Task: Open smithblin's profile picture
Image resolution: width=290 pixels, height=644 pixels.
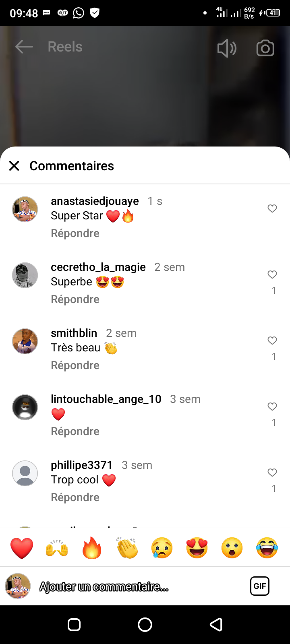Action: coord(25,341)
